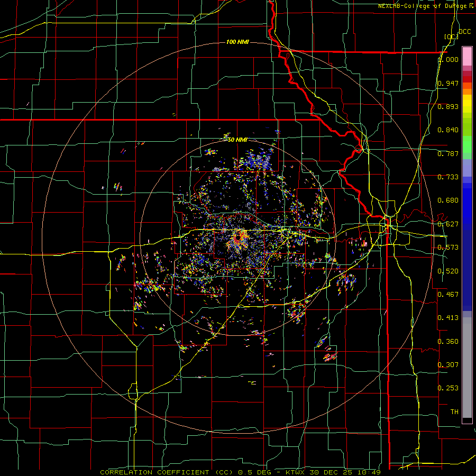Click the CORRELATION COEFFICIENT (CC) caption title
Viewport: 476px width, 476px height.
167,472
